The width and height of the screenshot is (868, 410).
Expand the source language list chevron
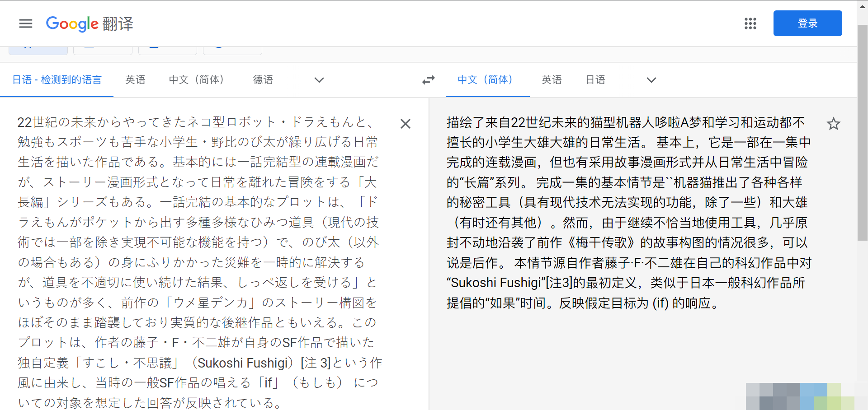click(x=319, y=80)
